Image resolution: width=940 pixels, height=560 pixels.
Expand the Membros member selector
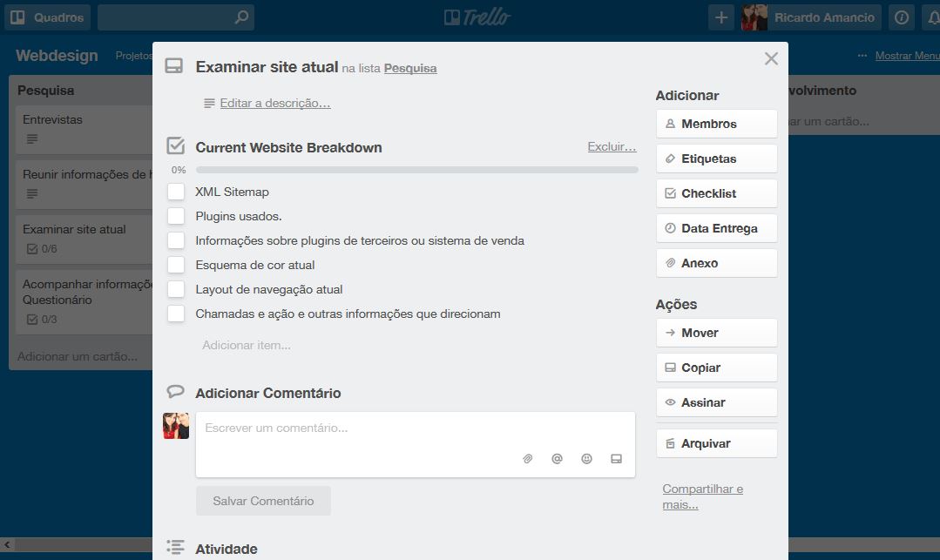coord(716,125)
